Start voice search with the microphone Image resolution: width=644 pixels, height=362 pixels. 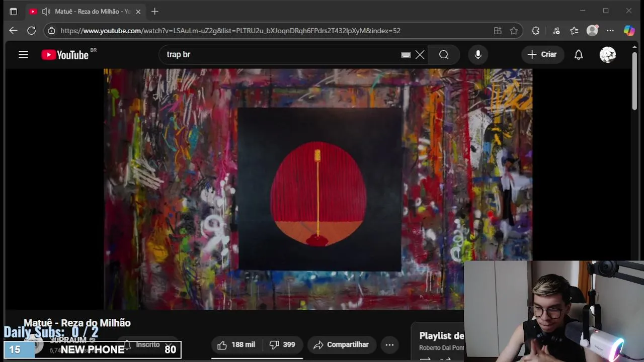(x=478, y=55)
